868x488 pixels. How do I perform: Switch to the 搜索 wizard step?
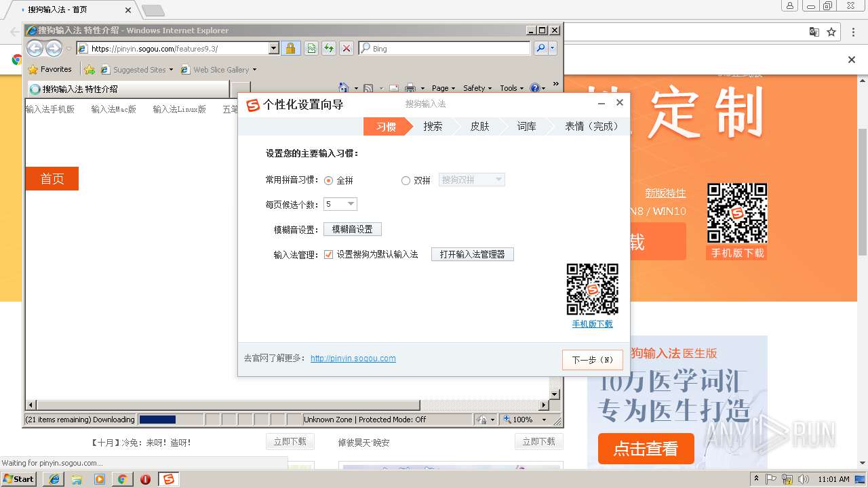tap(433, 126)
